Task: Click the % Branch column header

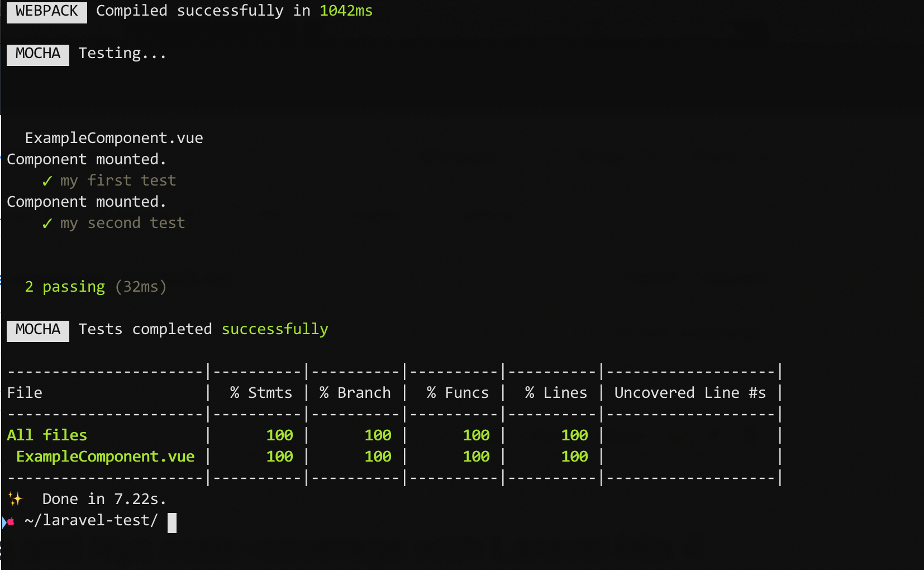Action: point(355,392)
